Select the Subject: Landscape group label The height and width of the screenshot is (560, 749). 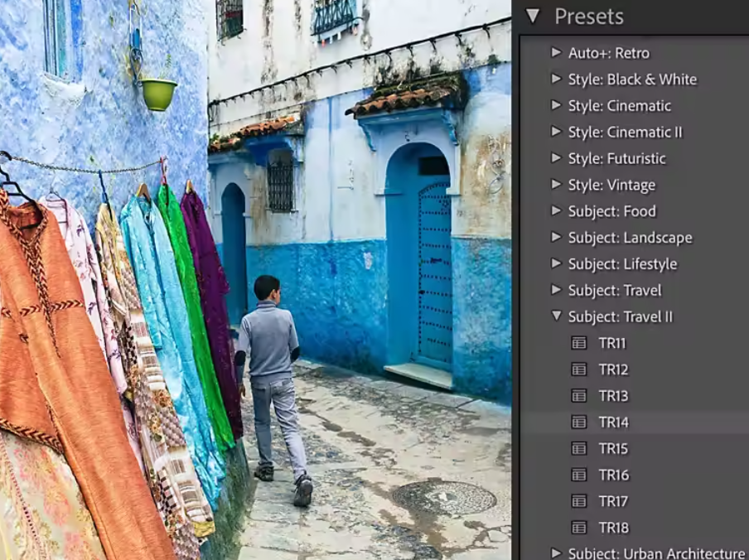[630, 238]
